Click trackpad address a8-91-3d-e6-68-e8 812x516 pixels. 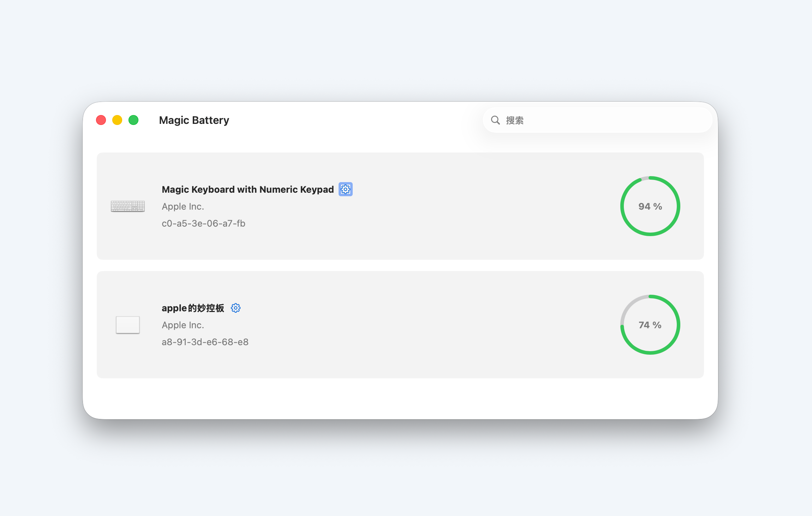click(205, 342)
